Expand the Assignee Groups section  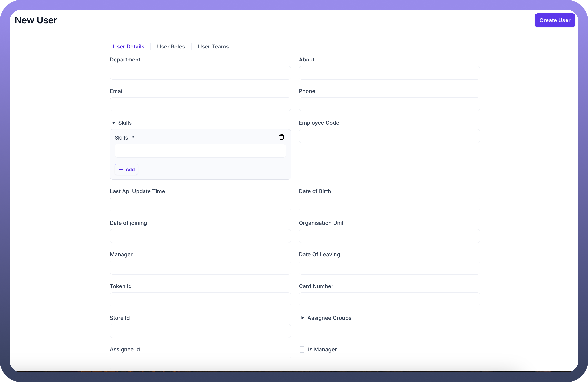(x=303, y=318)
